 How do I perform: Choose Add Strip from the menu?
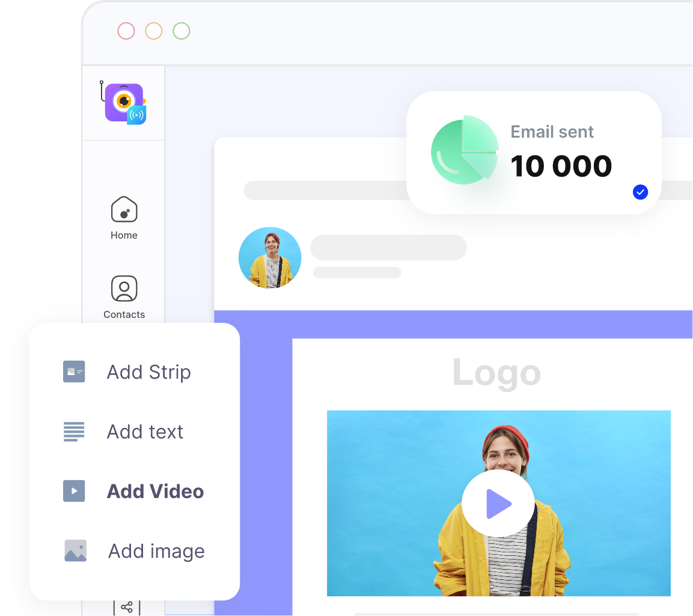[x=149, y=372]
